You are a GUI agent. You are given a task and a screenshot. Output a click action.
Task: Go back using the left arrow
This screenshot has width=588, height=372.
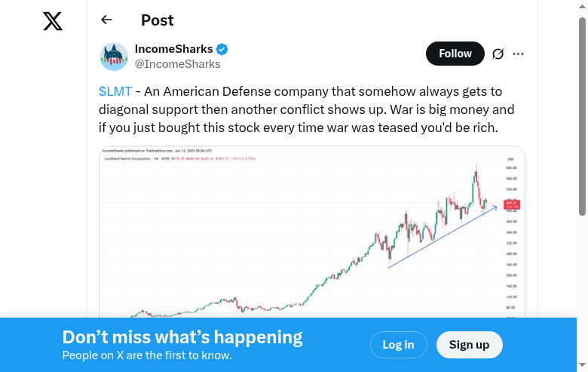pos(106,20)
